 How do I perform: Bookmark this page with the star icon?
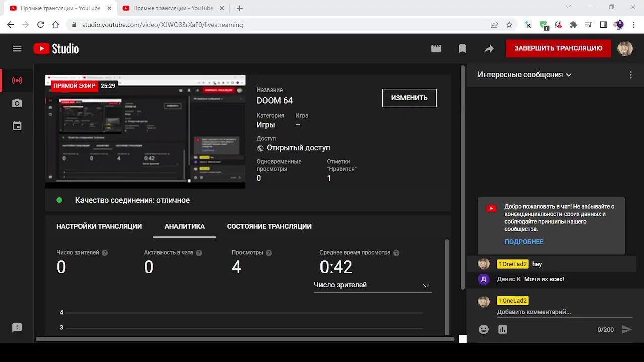click(509, 25)
